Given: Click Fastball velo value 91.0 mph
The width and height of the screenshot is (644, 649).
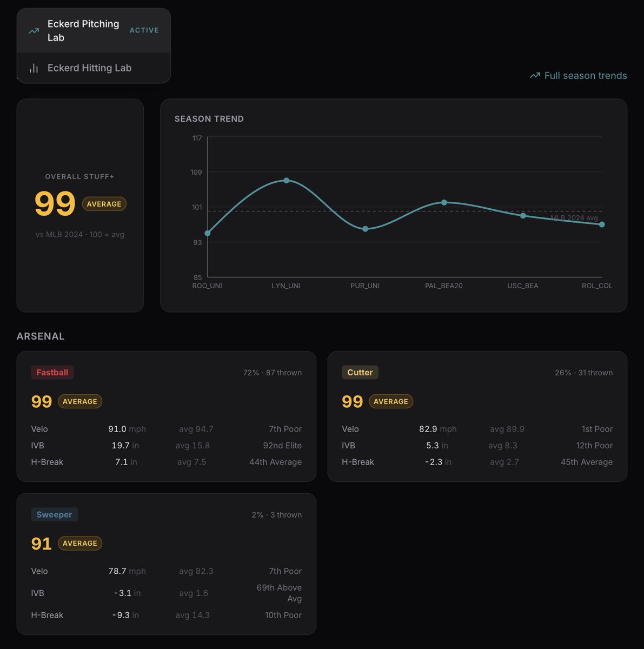Looking at the screenshot, I should pos(127,429).
